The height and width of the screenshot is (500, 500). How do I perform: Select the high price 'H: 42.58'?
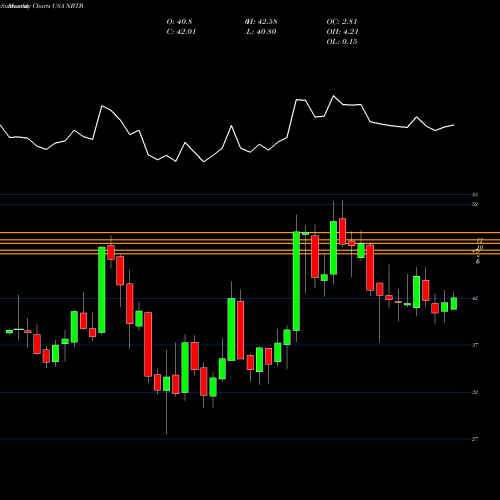pos(261,22)
